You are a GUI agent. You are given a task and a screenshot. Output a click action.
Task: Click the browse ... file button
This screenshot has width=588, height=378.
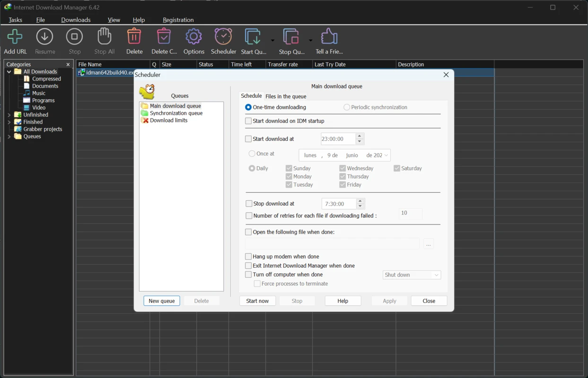pos(429,244)
